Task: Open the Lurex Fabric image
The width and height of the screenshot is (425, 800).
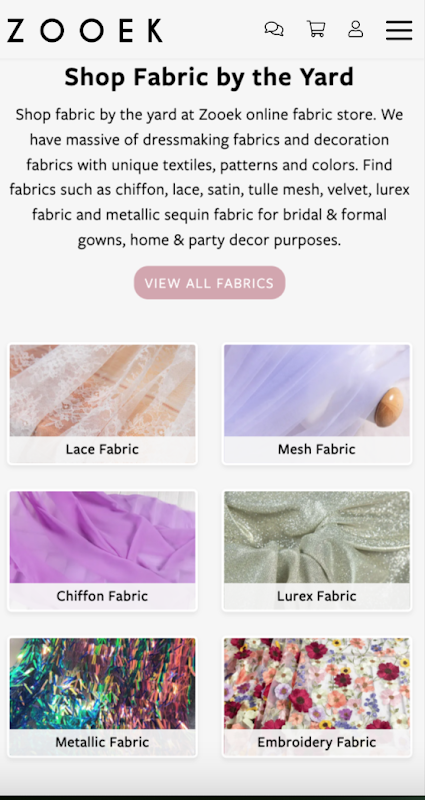Action: [317, 537]
